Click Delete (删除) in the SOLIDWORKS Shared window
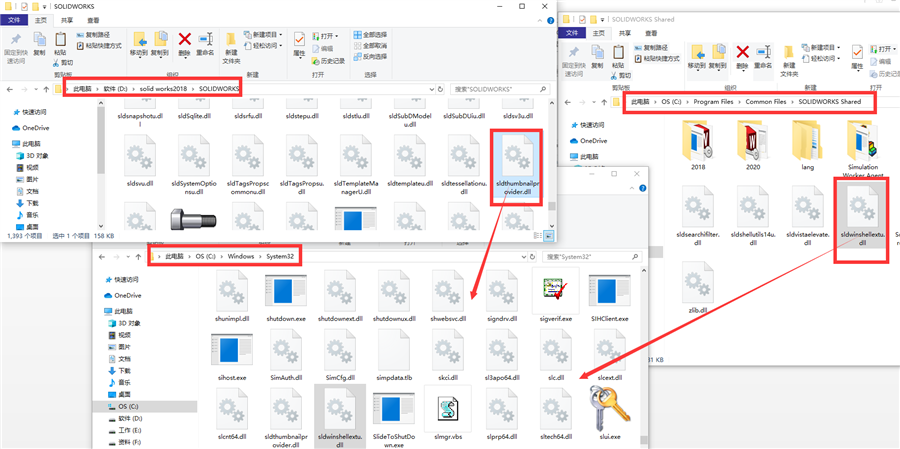Viewport: 900px width, 449px height. 742,57
